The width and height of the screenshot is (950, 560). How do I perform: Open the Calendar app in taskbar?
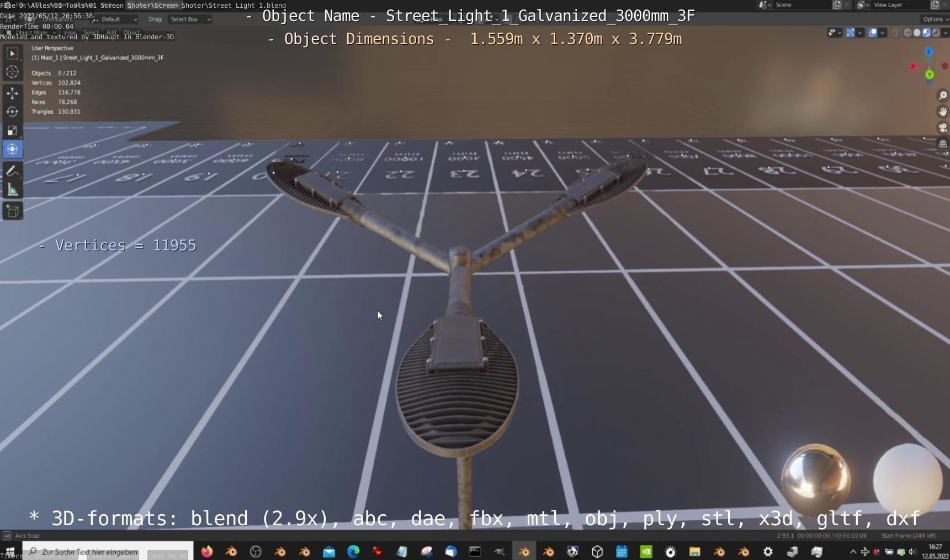pyautogui.click(x=622, y=552)
